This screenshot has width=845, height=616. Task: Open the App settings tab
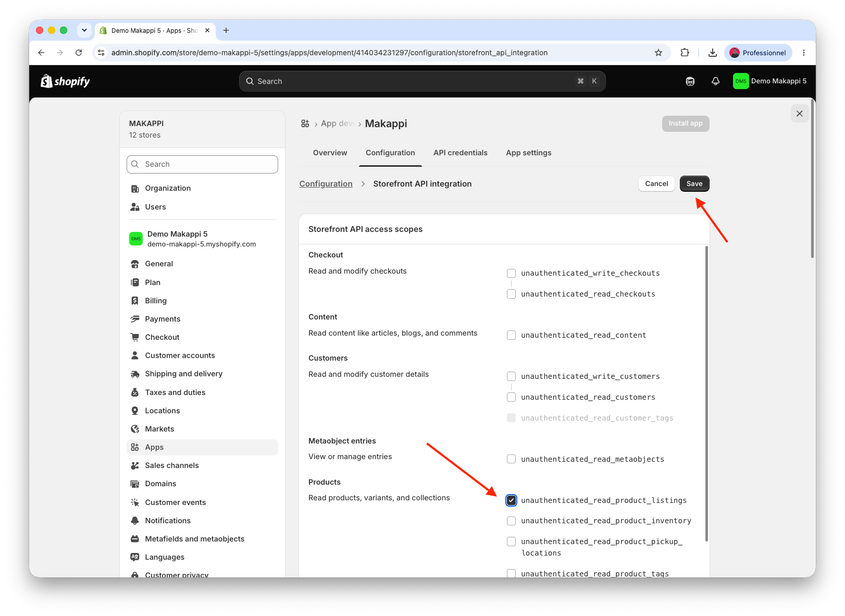tap(528, 153)
